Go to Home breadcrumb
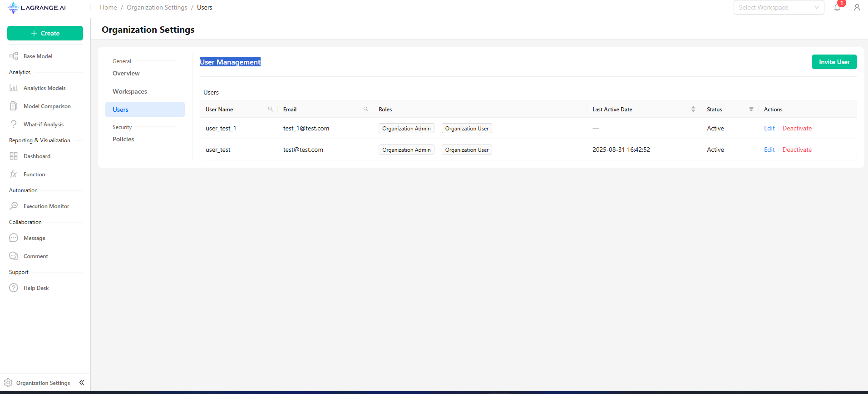The width and height of the screenshot is (868, 394). coord(108,7)
